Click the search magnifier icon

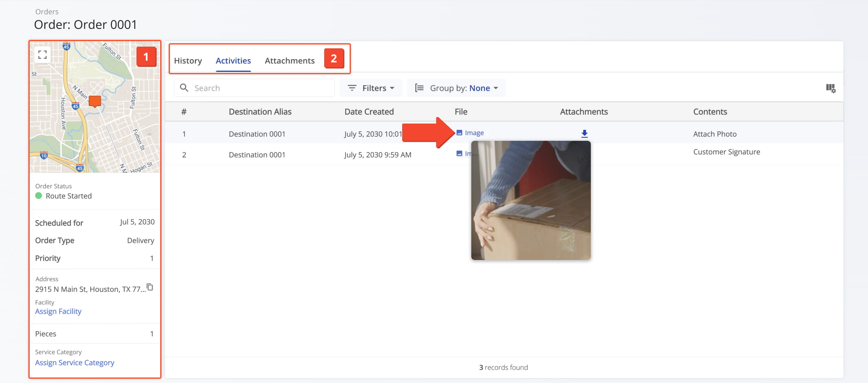coord(184,88)
